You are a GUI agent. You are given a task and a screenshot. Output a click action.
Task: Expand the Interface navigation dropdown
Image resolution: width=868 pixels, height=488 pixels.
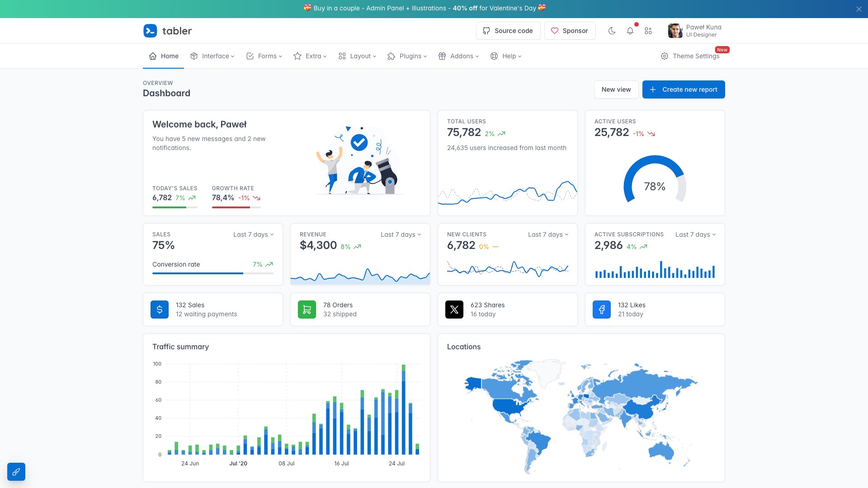(212, 56)
